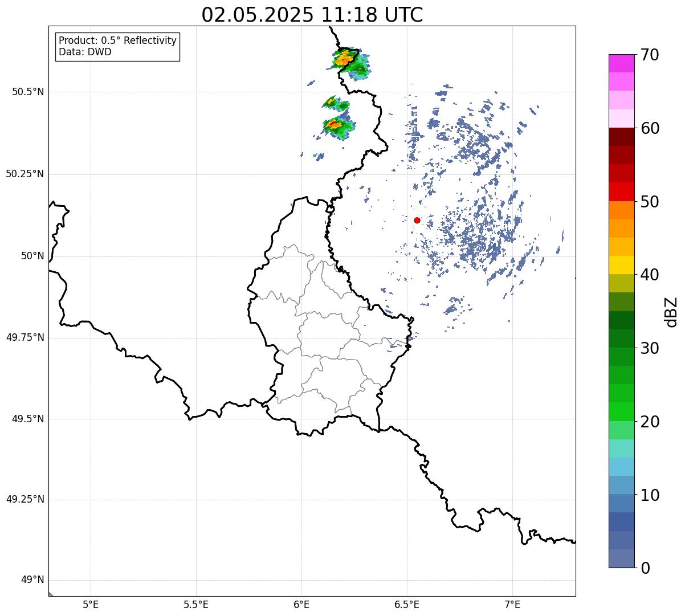Click the '7°E' longitude label
Image resolution: width=685 pixels, height=616 pixels.
[513, 604]
